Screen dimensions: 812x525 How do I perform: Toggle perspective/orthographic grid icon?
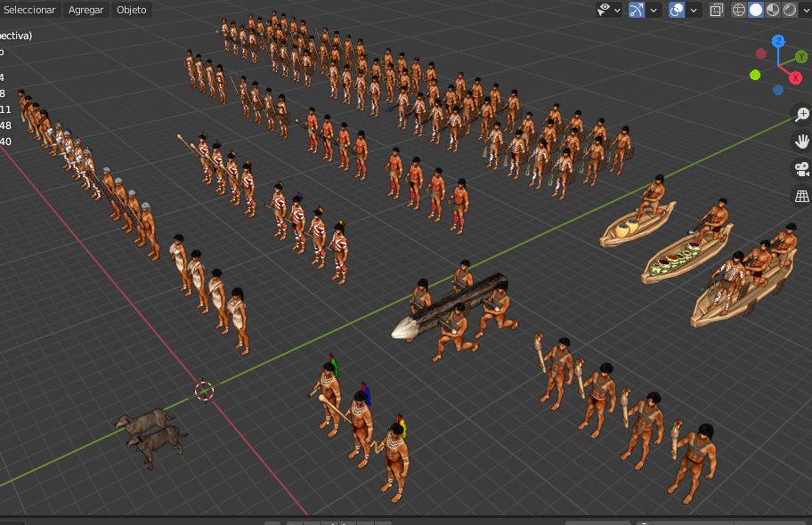(802, 196)
